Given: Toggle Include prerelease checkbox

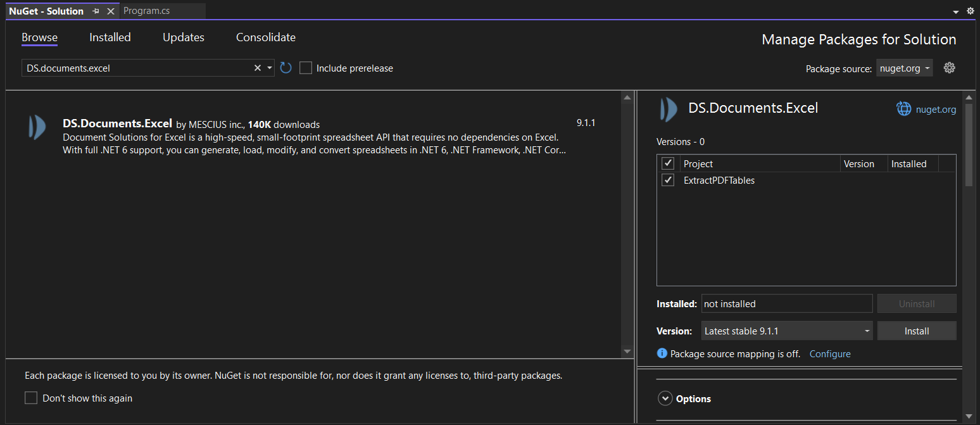Looking at the screenshot, I should pyautogui.click(x=306, y=68).
